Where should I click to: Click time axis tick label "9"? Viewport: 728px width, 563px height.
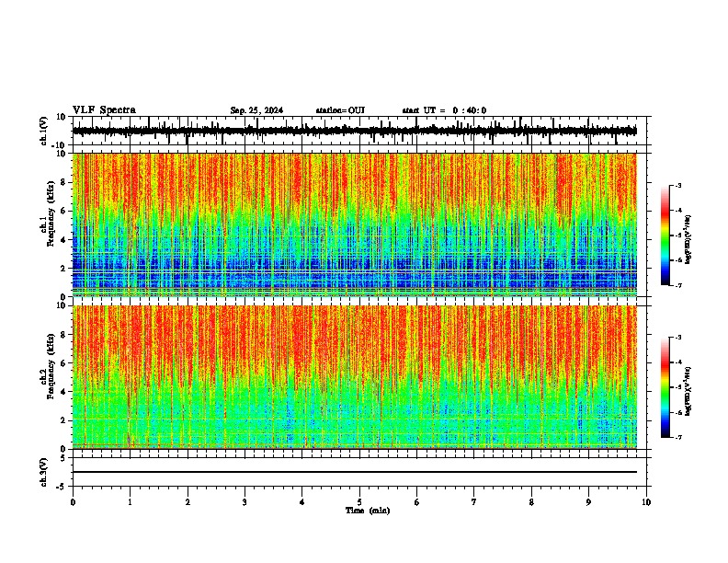[x=588, y=502]
